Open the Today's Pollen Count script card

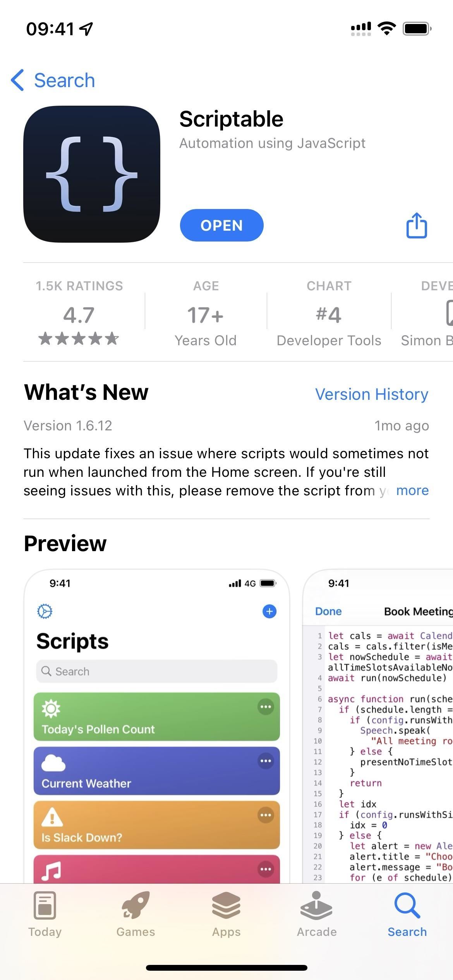[x=157, y=716]
